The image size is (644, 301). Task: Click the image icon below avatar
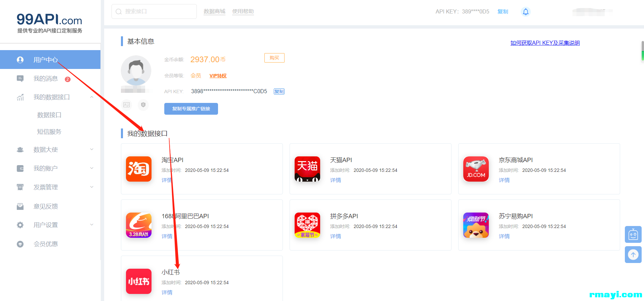(x=127, y=105)
